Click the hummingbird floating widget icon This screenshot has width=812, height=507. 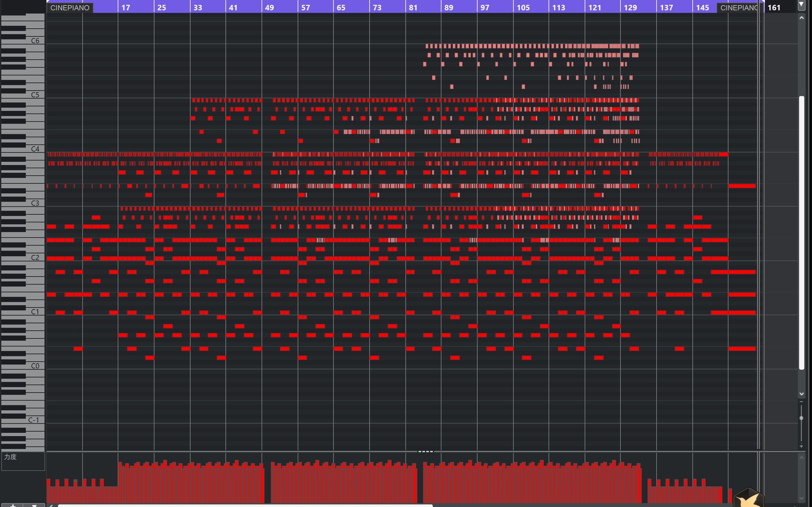[748, 499]
